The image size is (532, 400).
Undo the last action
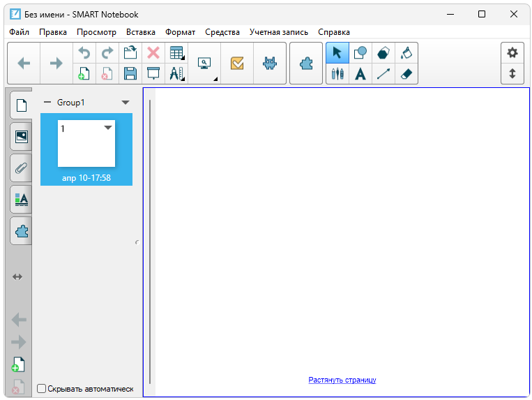84,53
